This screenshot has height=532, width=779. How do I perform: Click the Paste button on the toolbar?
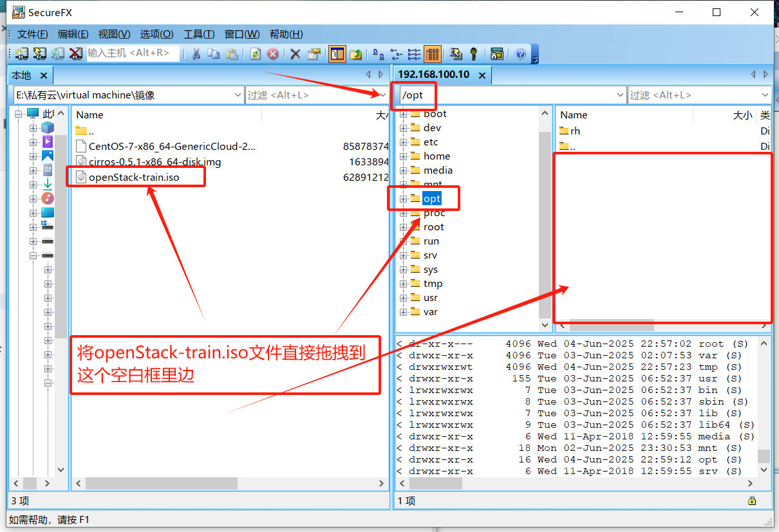233,54
